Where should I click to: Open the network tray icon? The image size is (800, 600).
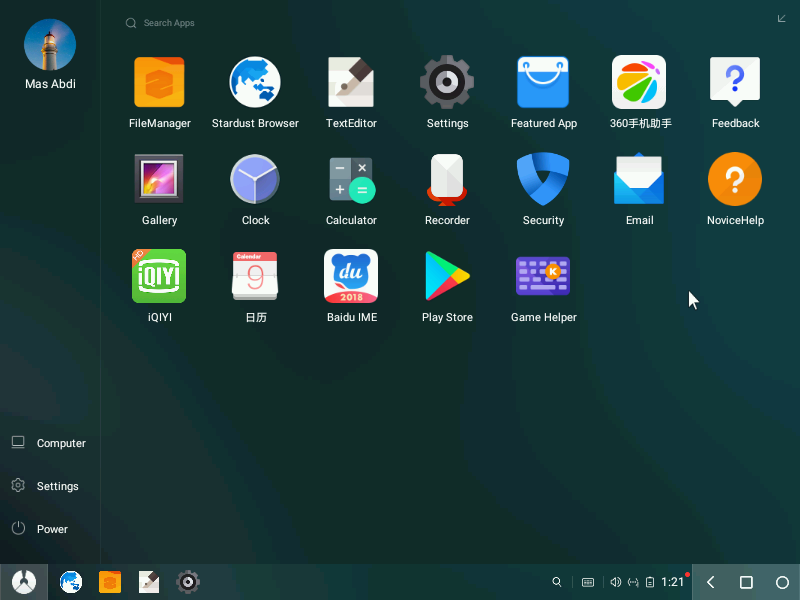click(633, 582)
